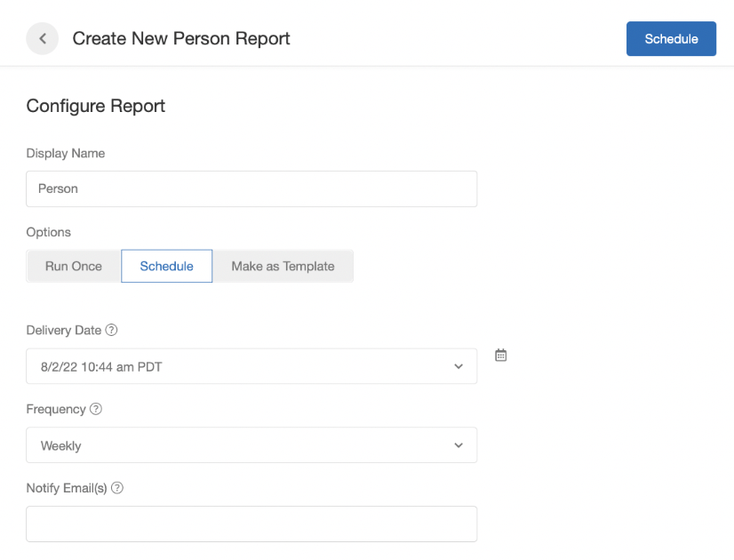The height and width of the screenshot is (560, 734).
Task: Click the Display Name label
Action: (x=66, y=153)
